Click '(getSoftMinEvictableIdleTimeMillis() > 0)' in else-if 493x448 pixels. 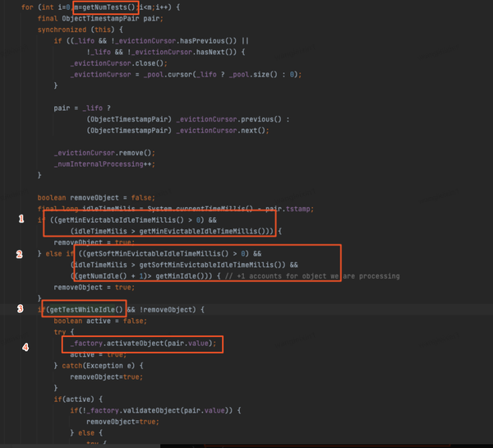click(x=165, y=254)
